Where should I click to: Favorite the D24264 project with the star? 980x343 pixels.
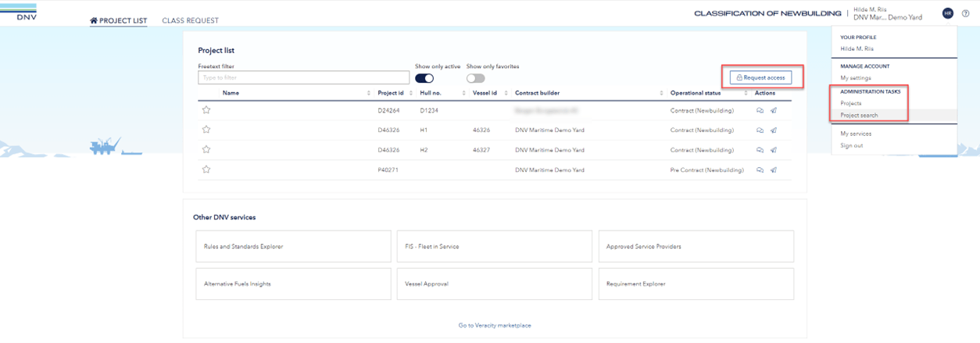pyautogui.click(x=206, y=110)
